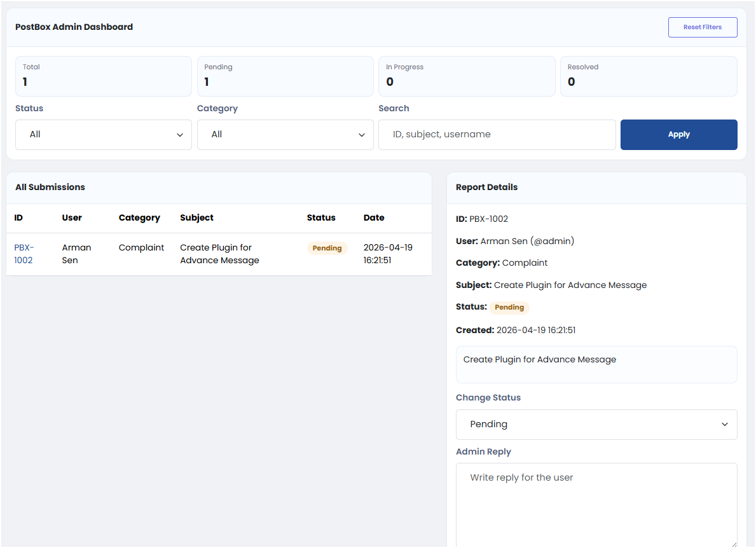
Task: Click the PostBox Admin Dashboard title
Action: (x=74, y=27)
